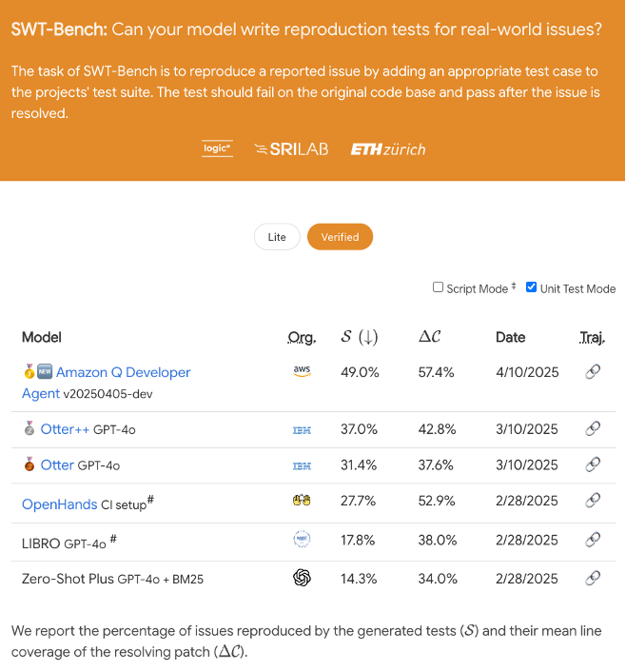Image resolution: width=626 pixels, height=672 pixels.
Task: Select the Verified benchmark tab
Action: pyautogui.click(x=340, y=237)
